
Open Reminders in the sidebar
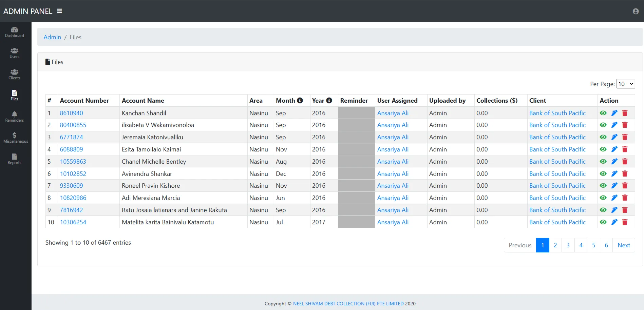pyautogui.click(x=15, y=117)
